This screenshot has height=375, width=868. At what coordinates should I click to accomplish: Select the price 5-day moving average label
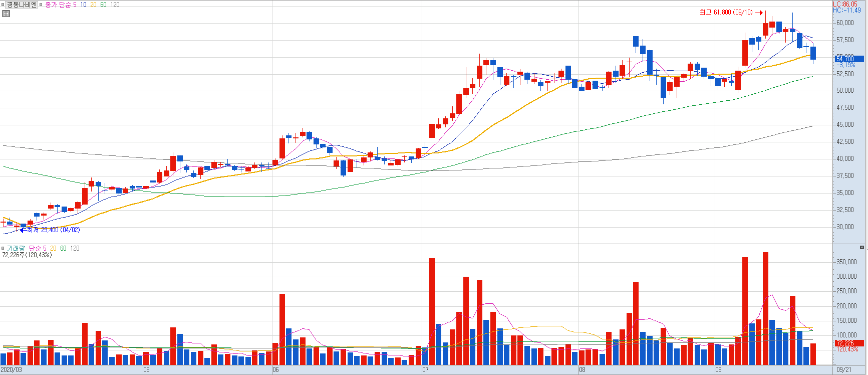(75, 5)
